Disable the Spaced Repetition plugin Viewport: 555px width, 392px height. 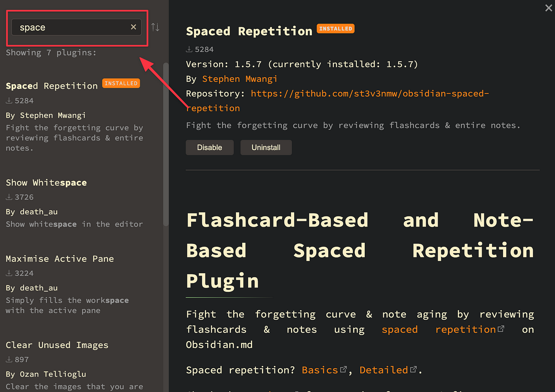pyautogui.click(x=210, y=147)
